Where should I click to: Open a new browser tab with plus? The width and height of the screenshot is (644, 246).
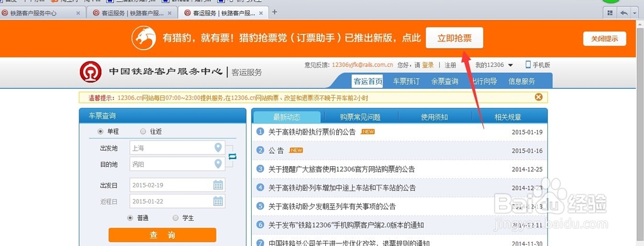coord(275,12)
